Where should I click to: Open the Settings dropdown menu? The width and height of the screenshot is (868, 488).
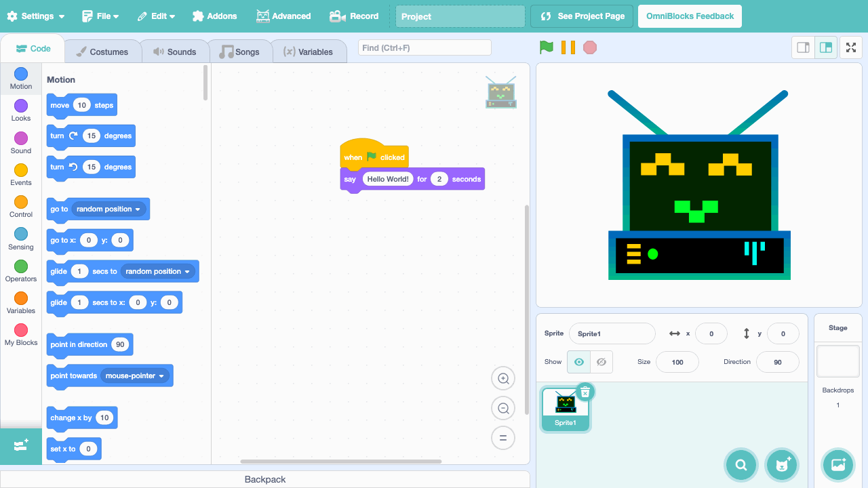coord(36,16)
